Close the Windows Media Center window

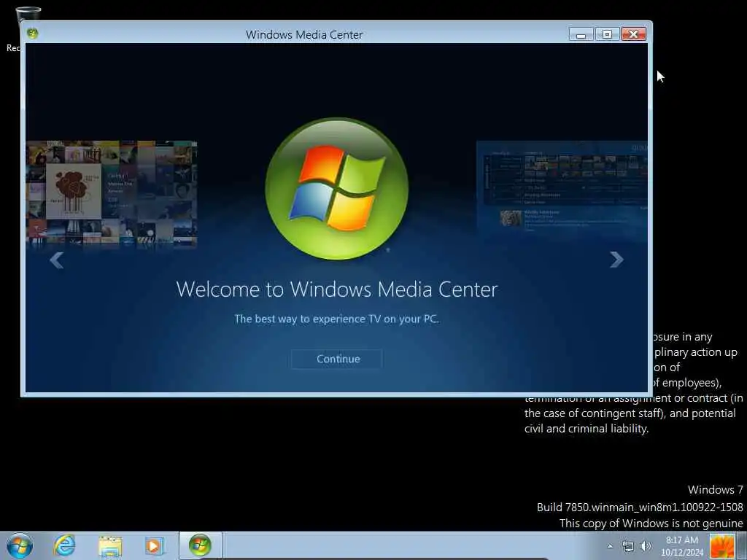pyautogui.click(x=634, y=34)
